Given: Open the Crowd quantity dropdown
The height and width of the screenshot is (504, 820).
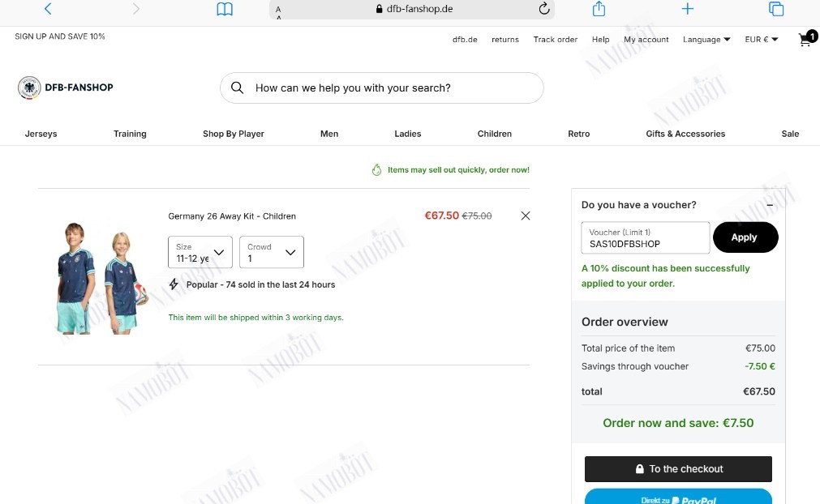Looking at the screenshot, I should coord(272,252).
